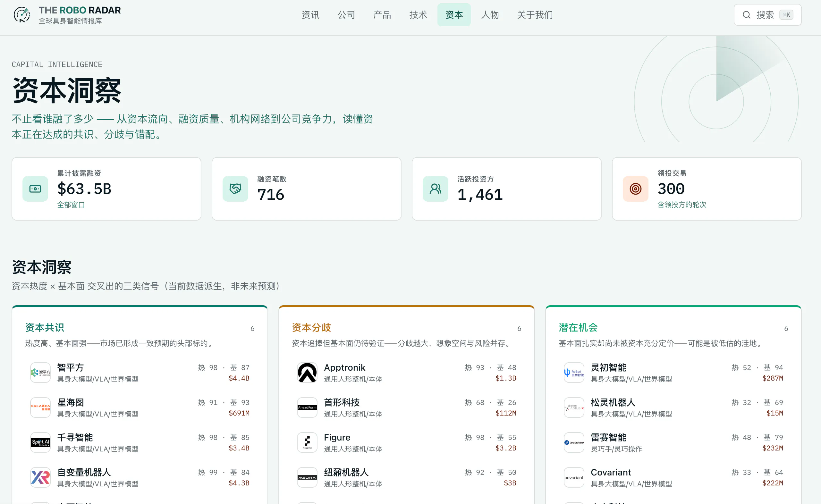Click the Figure company logo
821x504 pixels.
(x=307, y=443)
